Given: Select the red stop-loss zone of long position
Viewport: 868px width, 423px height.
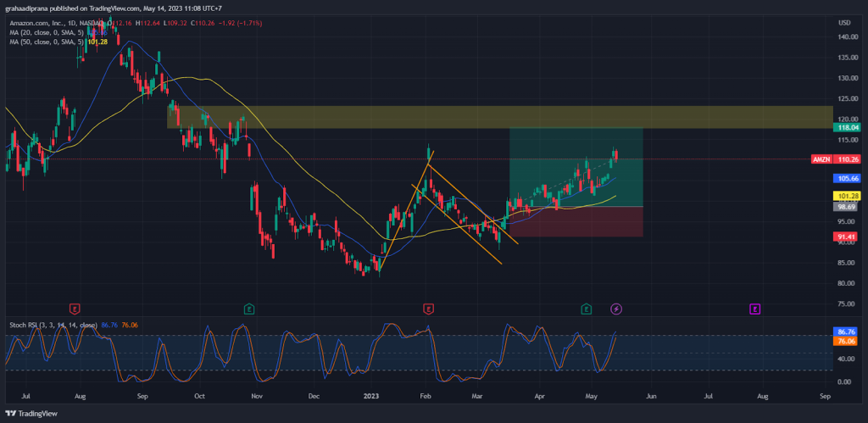Looking at the screenshot, I should (x=576, y=221).
